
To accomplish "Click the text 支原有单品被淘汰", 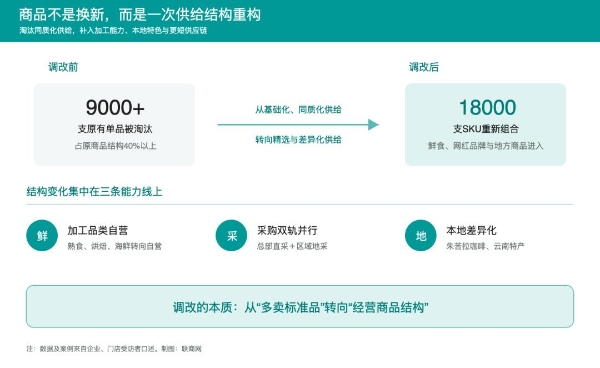I will click(x=115, y=129).
